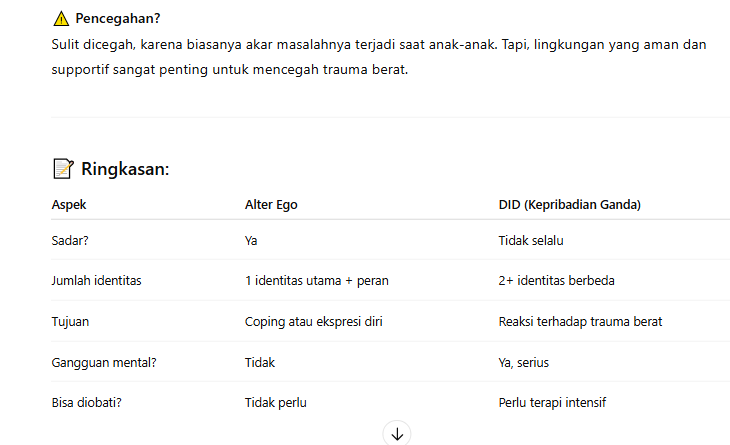Click the Reaksi terhadap trauma berat cell
Viewport: 730px width, 445px height.
(580, 322)
